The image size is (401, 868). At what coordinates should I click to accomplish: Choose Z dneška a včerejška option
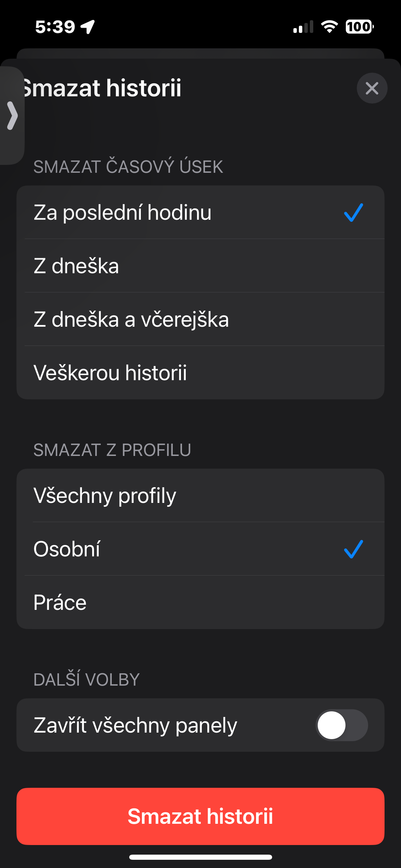(200, 319)
